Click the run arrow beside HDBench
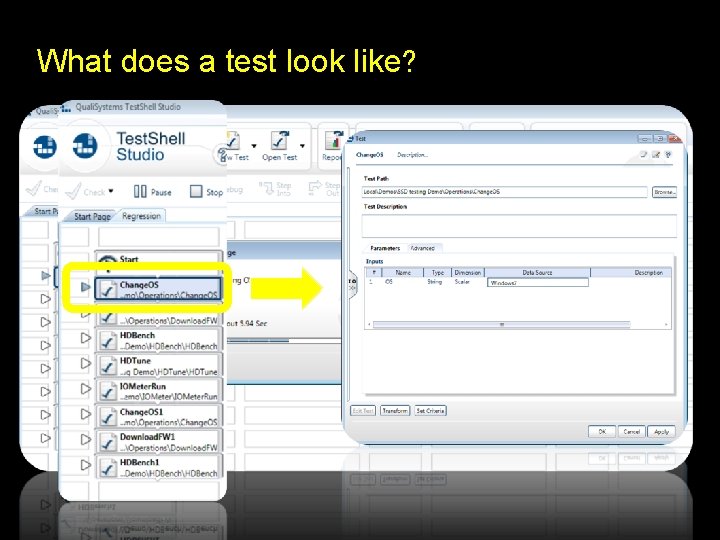This screenshot has width=720, height=540. click(x=85, y=338)
